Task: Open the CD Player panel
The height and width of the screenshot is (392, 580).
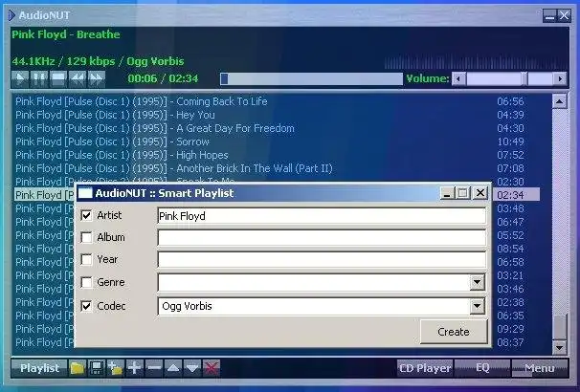Action: tap(425, 368)
